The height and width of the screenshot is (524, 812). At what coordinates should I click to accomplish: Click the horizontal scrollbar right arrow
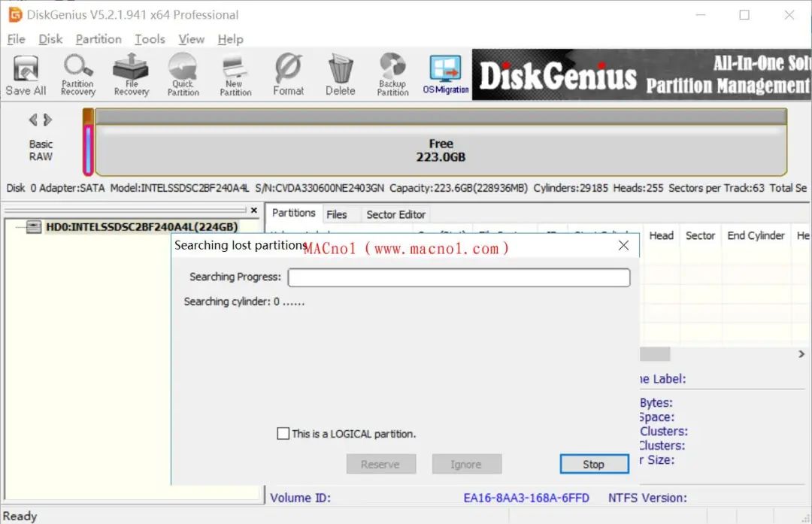[x=801, y=354]
